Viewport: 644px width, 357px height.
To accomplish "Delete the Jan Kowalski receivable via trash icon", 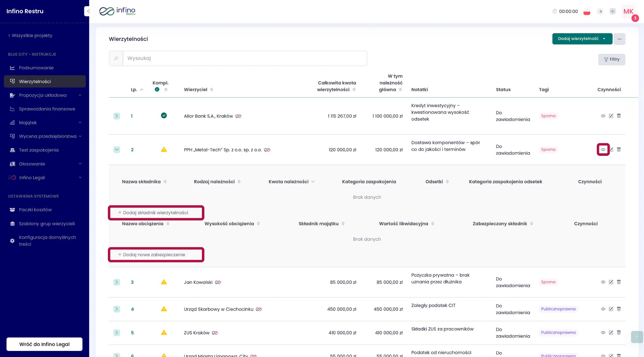I will tap(619, 282).
